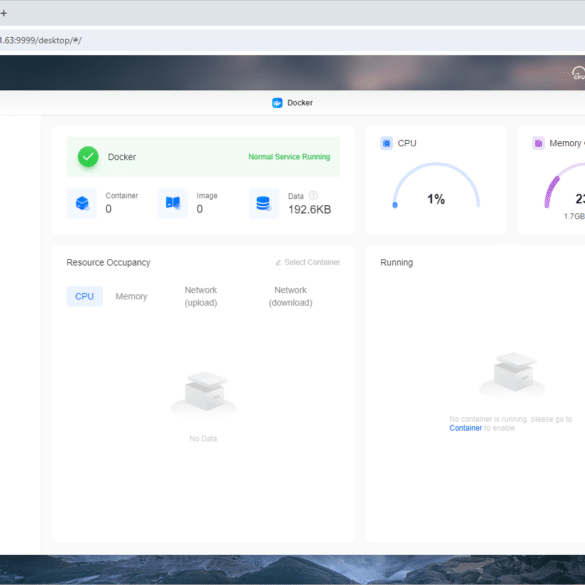Click the CPU 1% usage gauge
This screenshot has height=585, width=585.
tap(436, 186)
